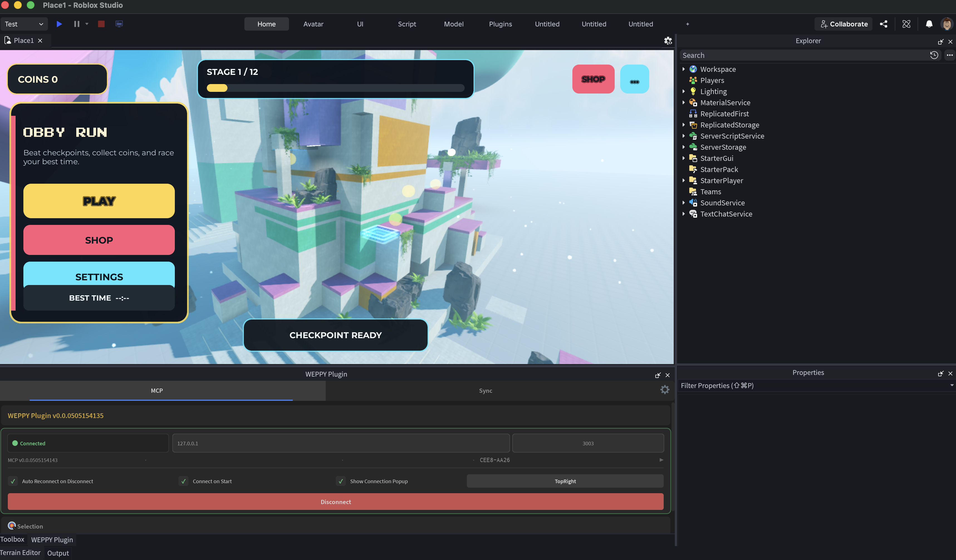Click the 3003 port field
956x560 pixels.
click(x=588, y=443)
